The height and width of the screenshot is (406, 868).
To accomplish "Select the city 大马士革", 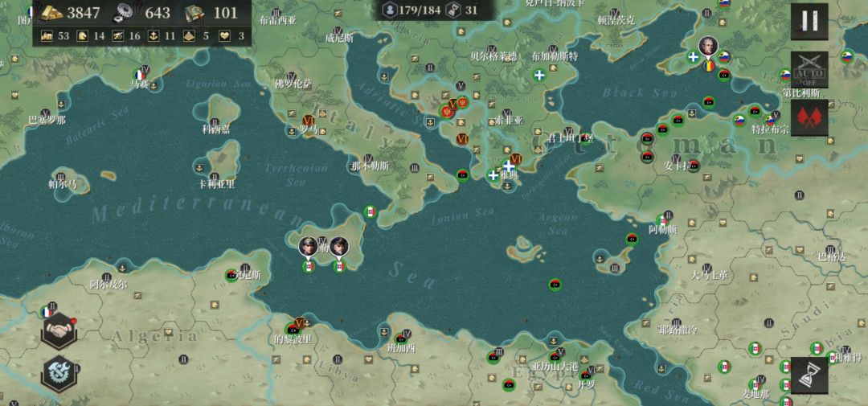I will (709, 275).
